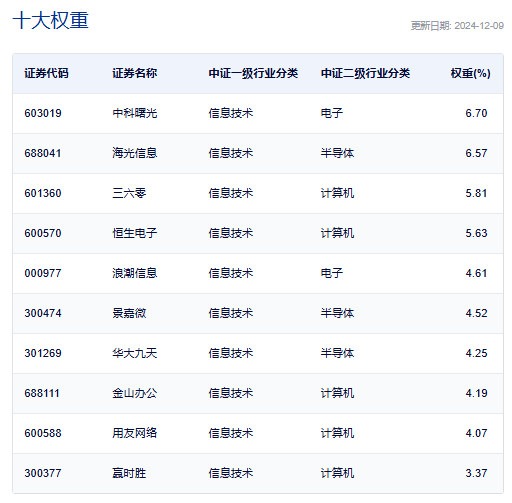Click the 中证一级行业分类 column header
The width and height of the screenshot is (512, 503).
pyautogui.click(x=253, y=73)
